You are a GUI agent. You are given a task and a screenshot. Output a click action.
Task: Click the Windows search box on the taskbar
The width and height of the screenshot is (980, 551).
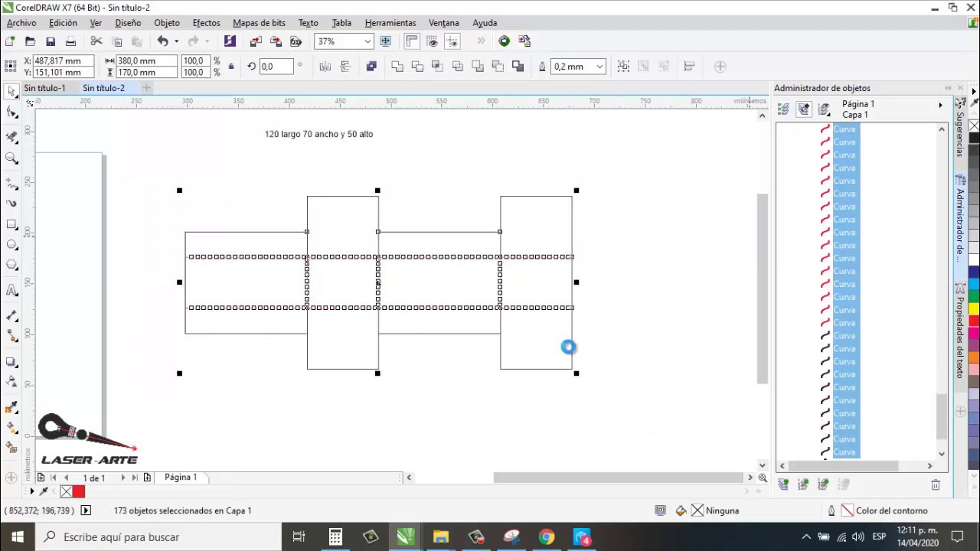(158, 537)
